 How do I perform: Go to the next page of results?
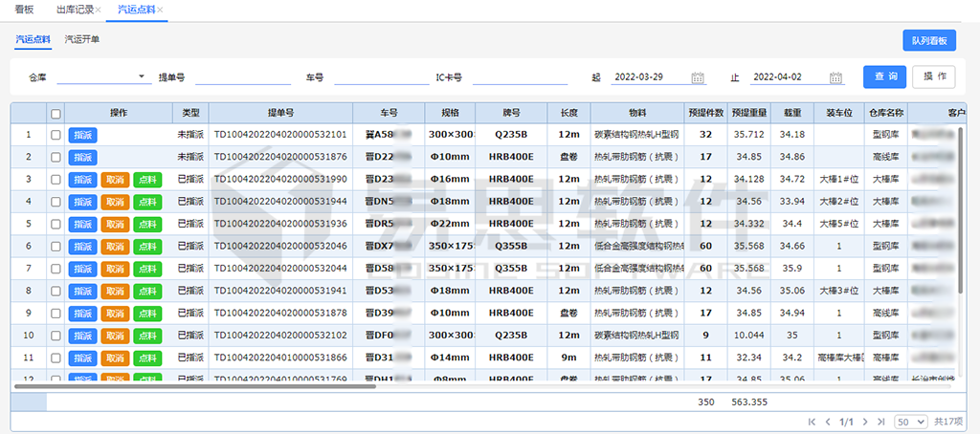863,422
